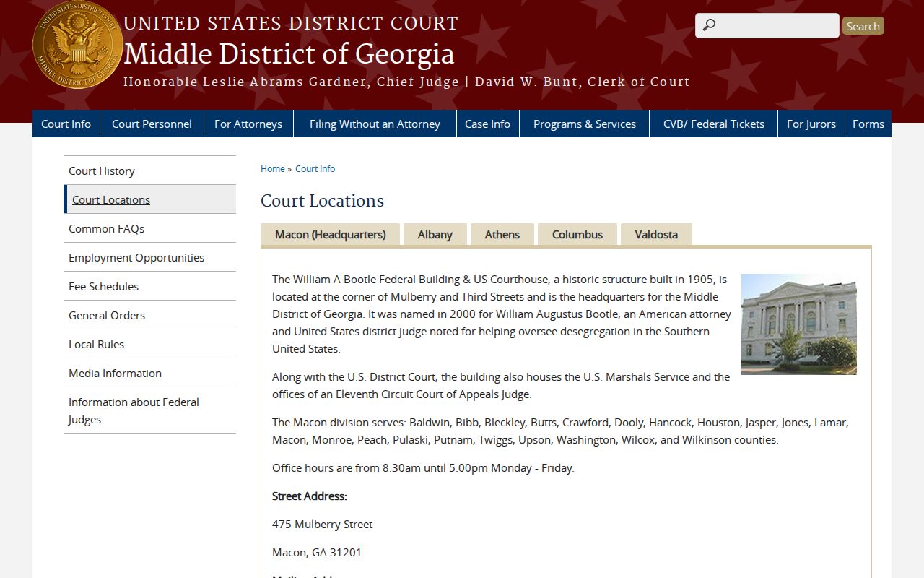Screen dimensions: 924x578
Task: Click the Macon, GA 31201 text
Action: [317, 552]
